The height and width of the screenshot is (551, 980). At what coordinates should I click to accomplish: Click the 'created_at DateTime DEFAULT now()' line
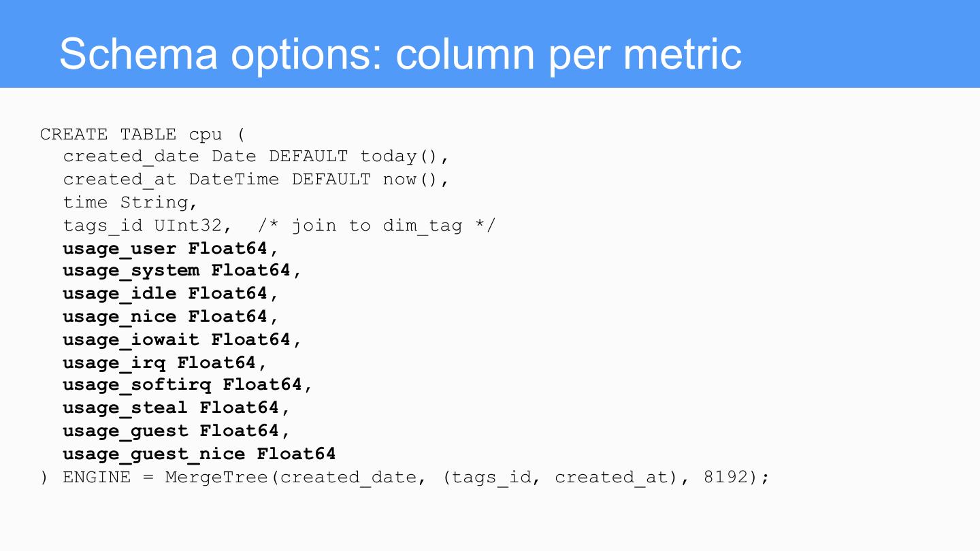point(255,180)
